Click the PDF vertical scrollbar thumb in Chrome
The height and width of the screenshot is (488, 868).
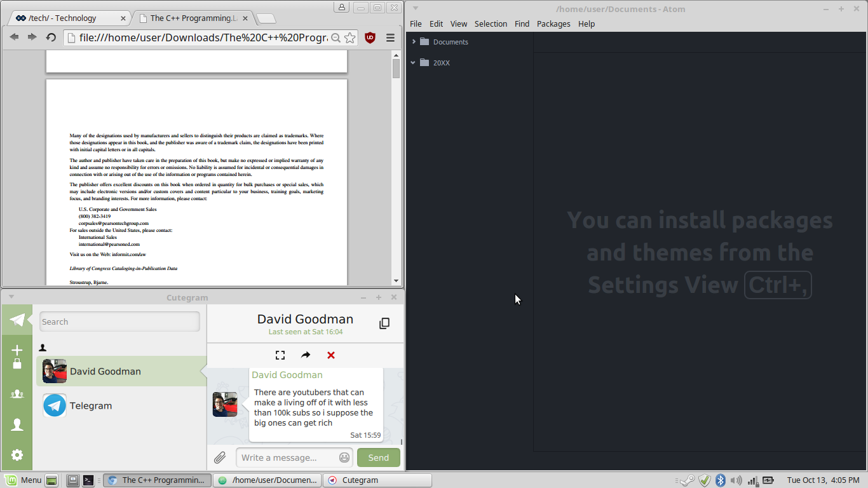click(x=396, y=69)
